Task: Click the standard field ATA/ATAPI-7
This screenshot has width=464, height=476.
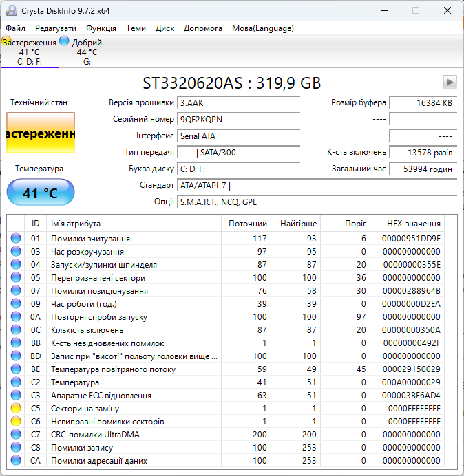Action: click(x=317, y=186)
